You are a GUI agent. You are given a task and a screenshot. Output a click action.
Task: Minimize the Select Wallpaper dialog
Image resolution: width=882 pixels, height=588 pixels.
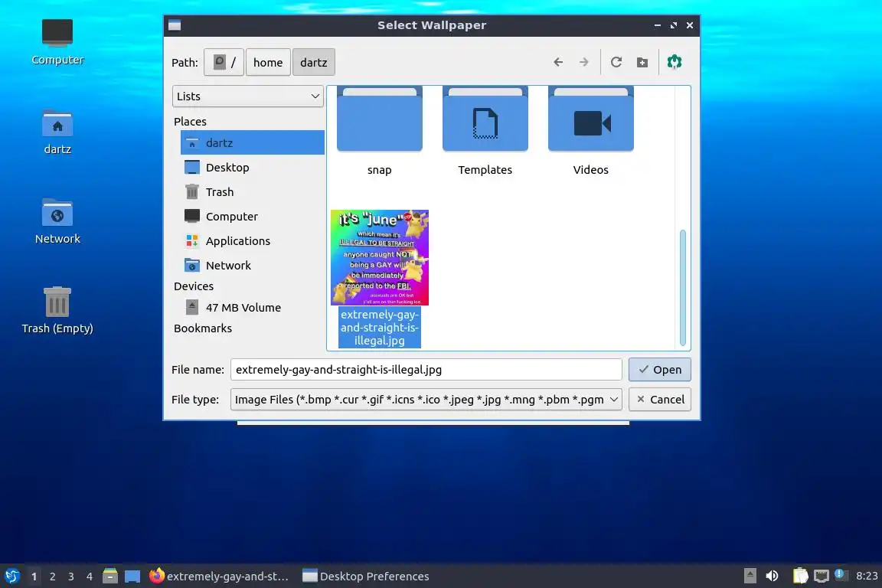coord(657,25)
